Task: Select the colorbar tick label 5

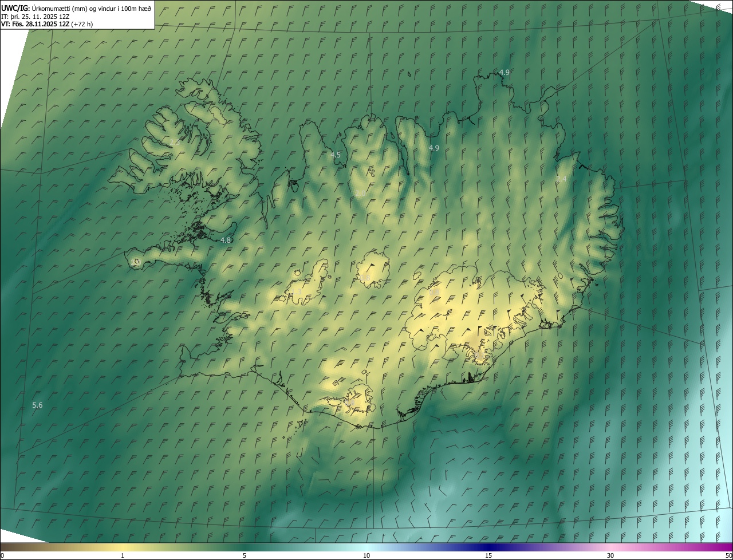Action: click(245, 556)
